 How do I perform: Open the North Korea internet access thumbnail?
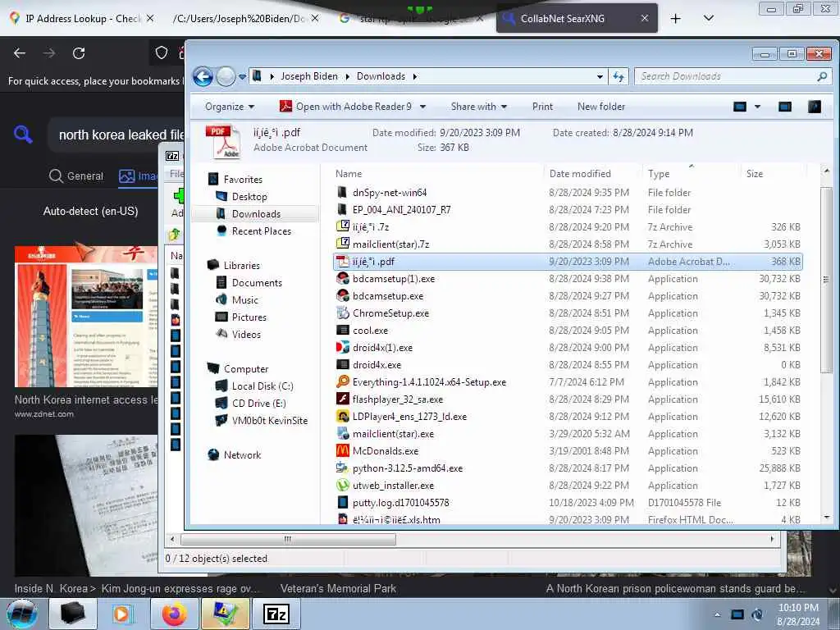86,317
